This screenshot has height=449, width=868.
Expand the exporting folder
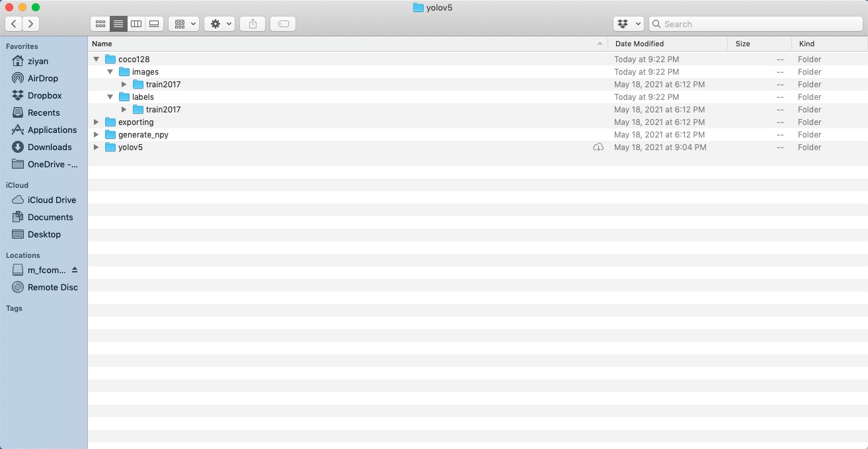(97, 122)
